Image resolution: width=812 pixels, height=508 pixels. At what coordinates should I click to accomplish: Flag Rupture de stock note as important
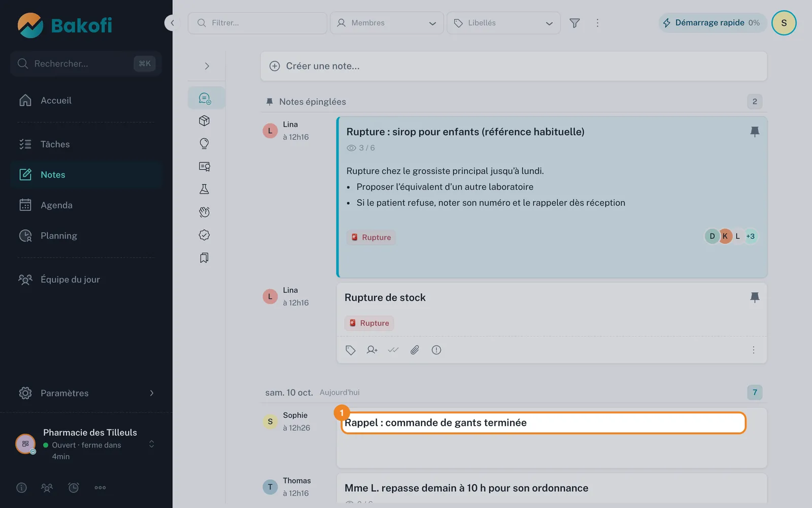(x=436, y=350)
